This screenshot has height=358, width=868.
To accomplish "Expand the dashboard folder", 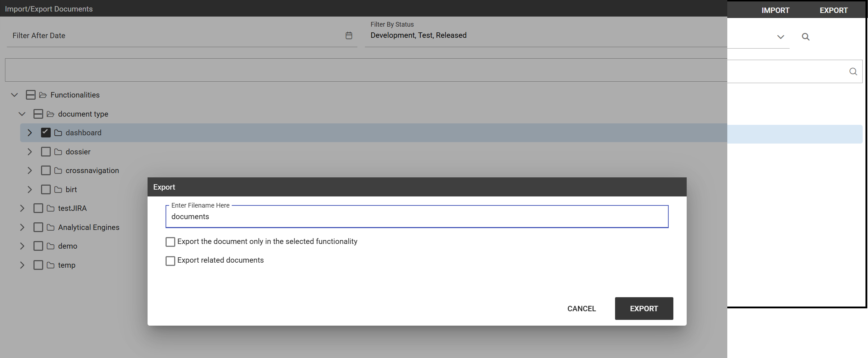I will click(30, 133).
